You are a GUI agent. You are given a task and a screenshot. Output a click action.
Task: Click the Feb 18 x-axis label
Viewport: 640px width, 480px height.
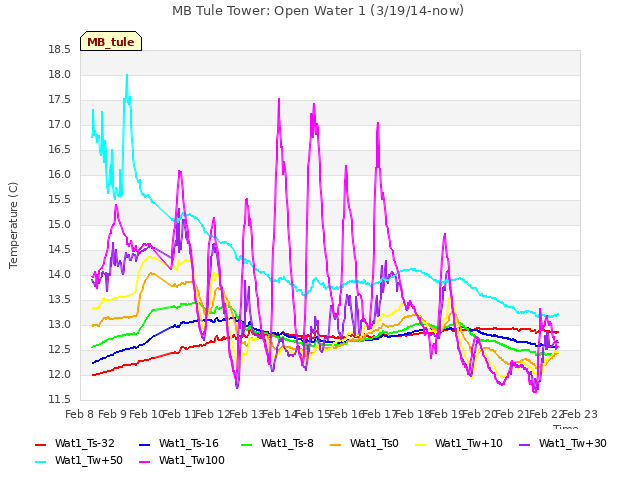(x=413, y=414)
